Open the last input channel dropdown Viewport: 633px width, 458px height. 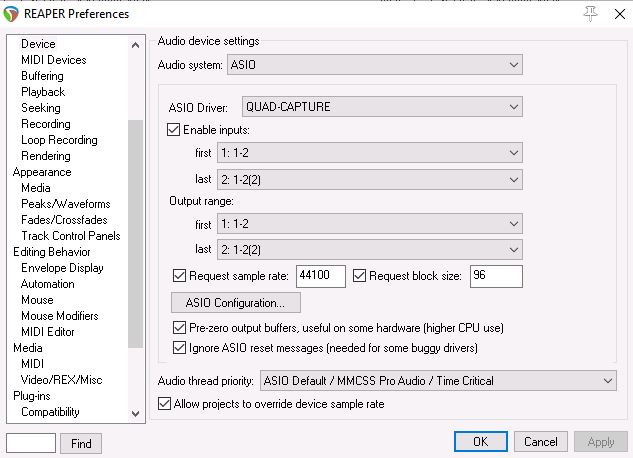(370, 180)
